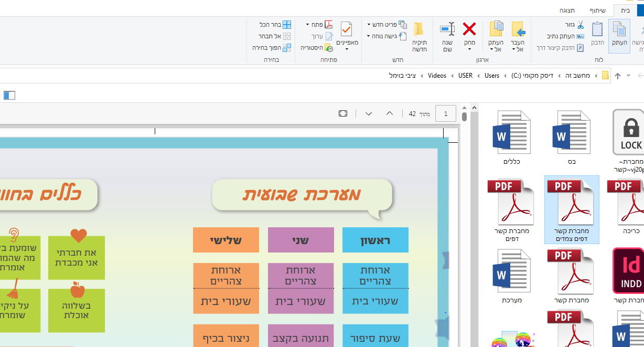Viewport: 644px width, 347px height.
Task: Expand the dropdown arrow under מאפיינים
Action: [347, 50]
